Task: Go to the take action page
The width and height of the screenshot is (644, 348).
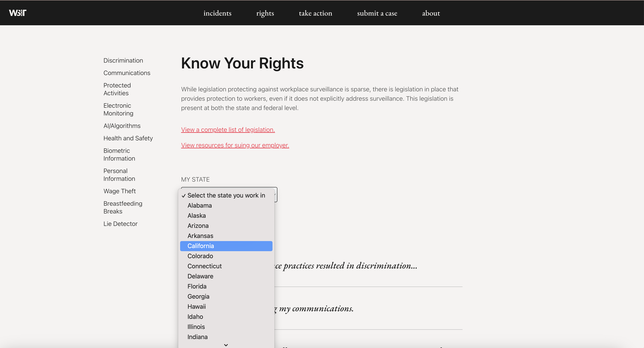Action: [x=315, y=13]
